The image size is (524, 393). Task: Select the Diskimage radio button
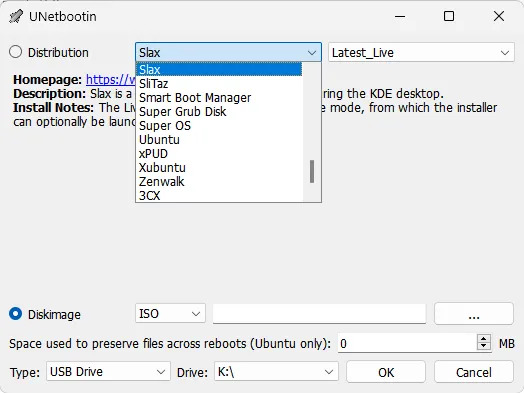(15, 314)
